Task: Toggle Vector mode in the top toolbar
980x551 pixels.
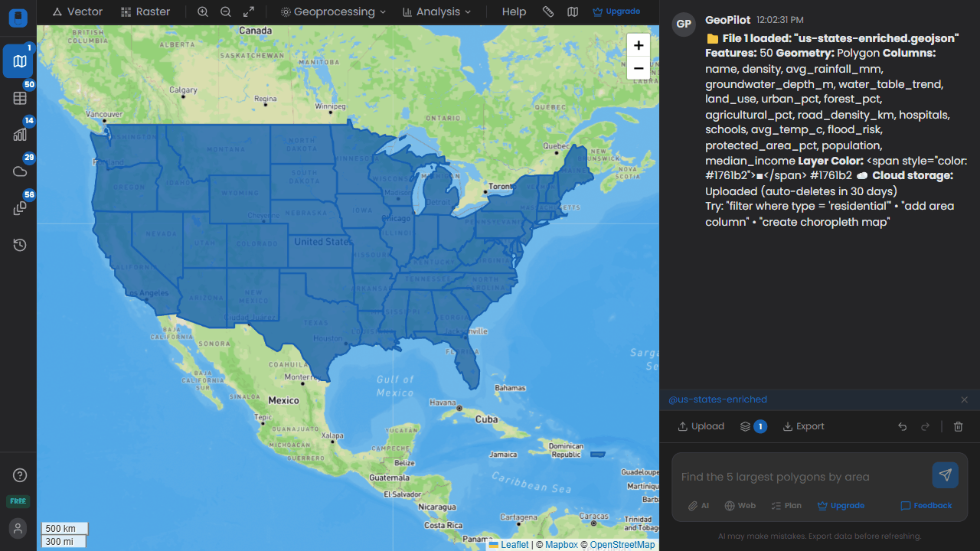Action: [76, 11]
